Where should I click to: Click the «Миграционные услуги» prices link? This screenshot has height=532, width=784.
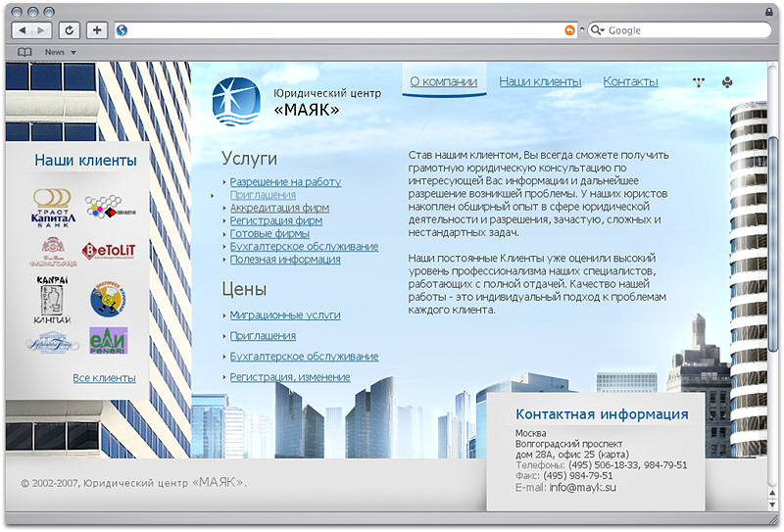285,315
